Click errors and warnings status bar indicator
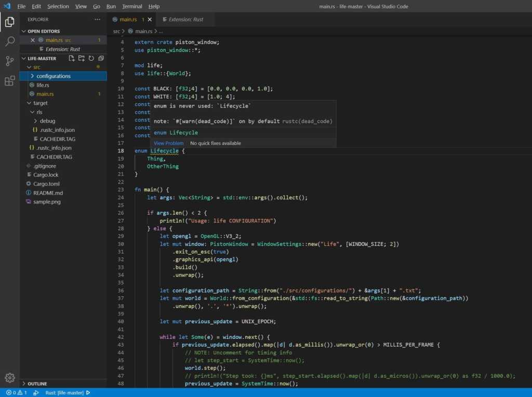The image size is (532, 397). (17, 393)
